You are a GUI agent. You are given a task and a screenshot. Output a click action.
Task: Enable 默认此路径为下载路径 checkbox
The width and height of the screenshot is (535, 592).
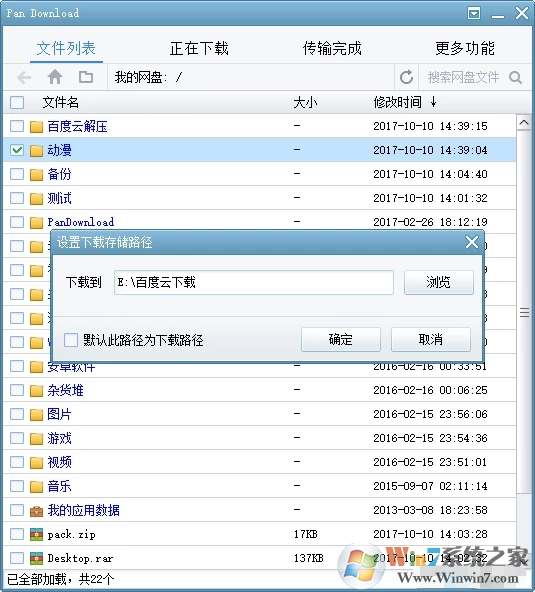(71, 340)
